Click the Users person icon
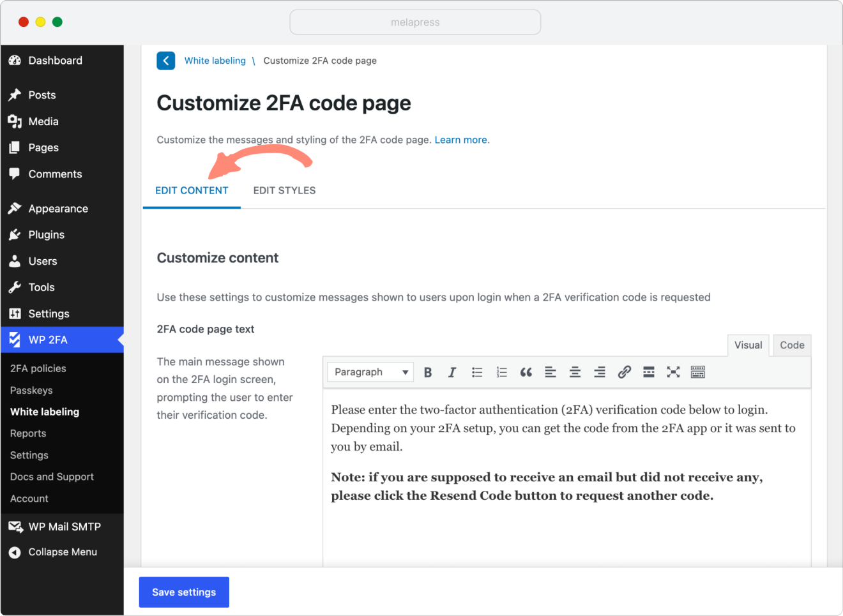This screenshot has width=843, height=616. pyautogui.click(x=15, y=261)
